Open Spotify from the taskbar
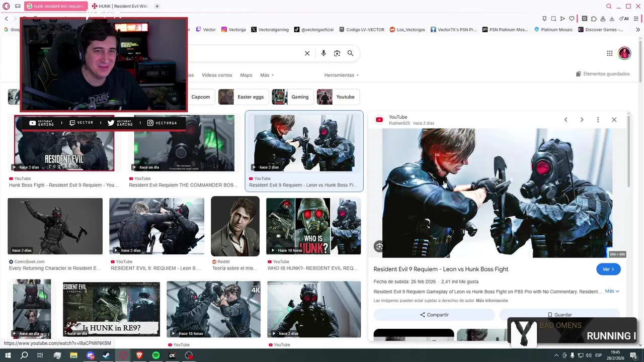The height and width of the screenshot is (362, 644). pos(156,355)
